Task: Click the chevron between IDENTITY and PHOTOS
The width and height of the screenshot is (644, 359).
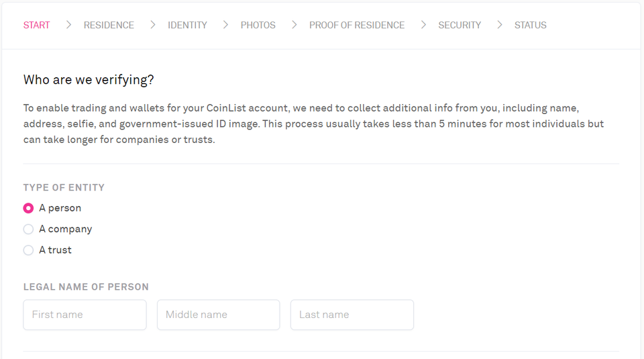Action: 225,25
